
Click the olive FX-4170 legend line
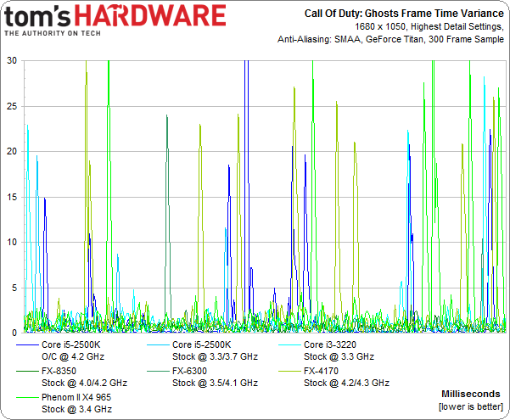click(x=289, y=371)
